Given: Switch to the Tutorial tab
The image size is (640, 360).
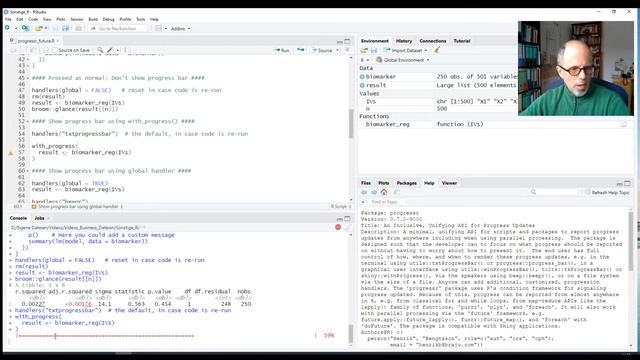Looking at the screenshot, I should click(x=462, y=41).
